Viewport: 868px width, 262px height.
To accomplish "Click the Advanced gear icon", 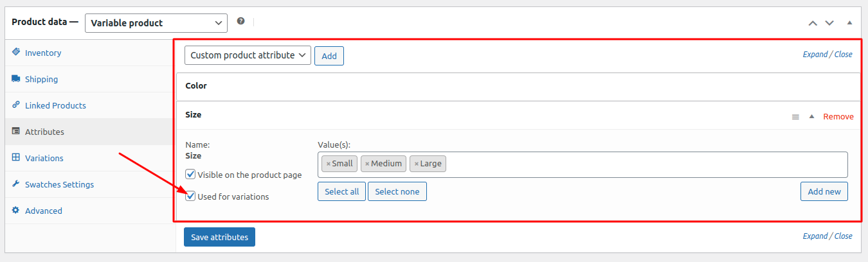I will tap(15, 210).
